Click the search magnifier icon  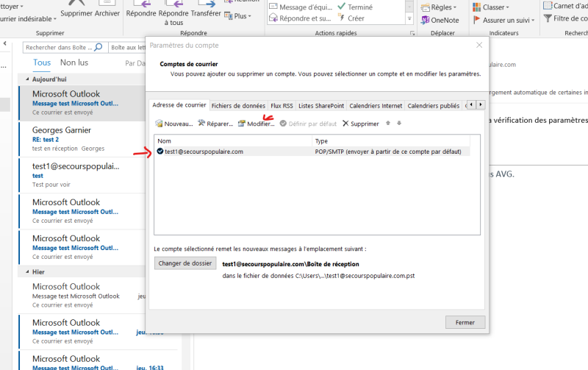[98, 47]
